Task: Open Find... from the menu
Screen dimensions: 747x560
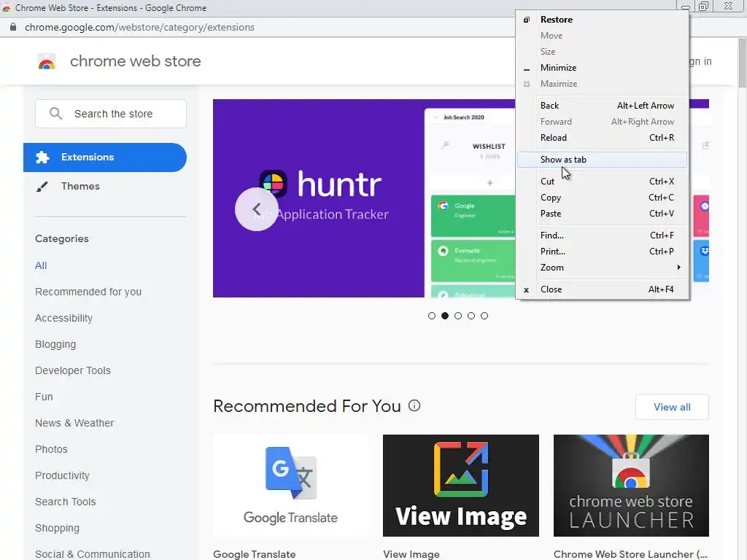Action: (602, 236)
